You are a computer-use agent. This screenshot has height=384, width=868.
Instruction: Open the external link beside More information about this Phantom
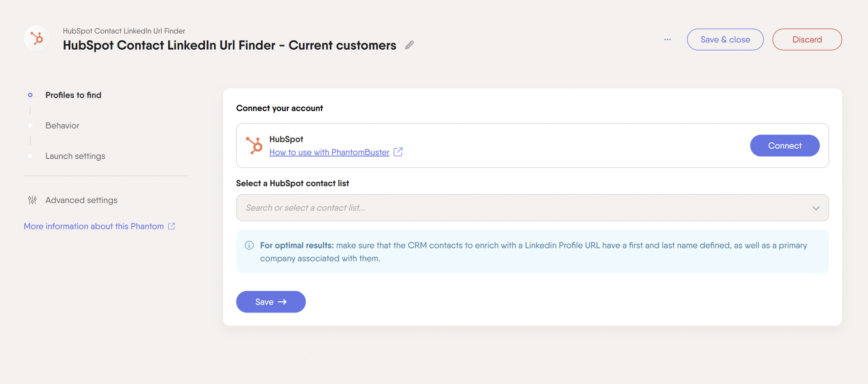point(171,226)
